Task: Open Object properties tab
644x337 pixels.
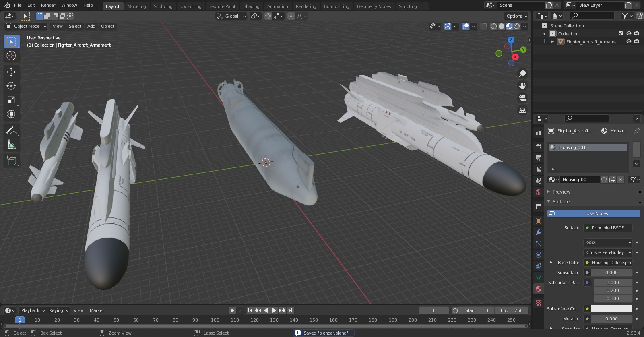Action: (x=539, y=221)
